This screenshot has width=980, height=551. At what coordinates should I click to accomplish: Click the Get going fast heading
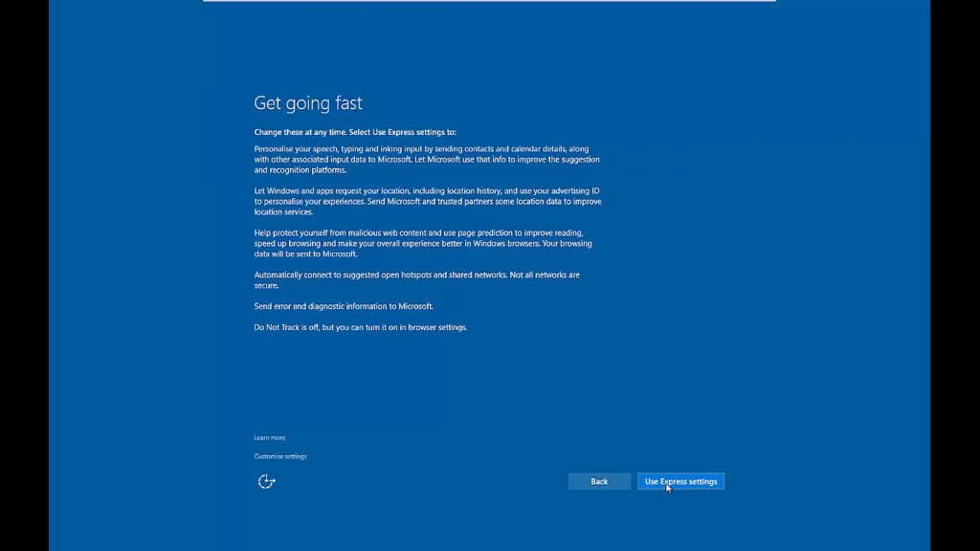coord(308,102)
